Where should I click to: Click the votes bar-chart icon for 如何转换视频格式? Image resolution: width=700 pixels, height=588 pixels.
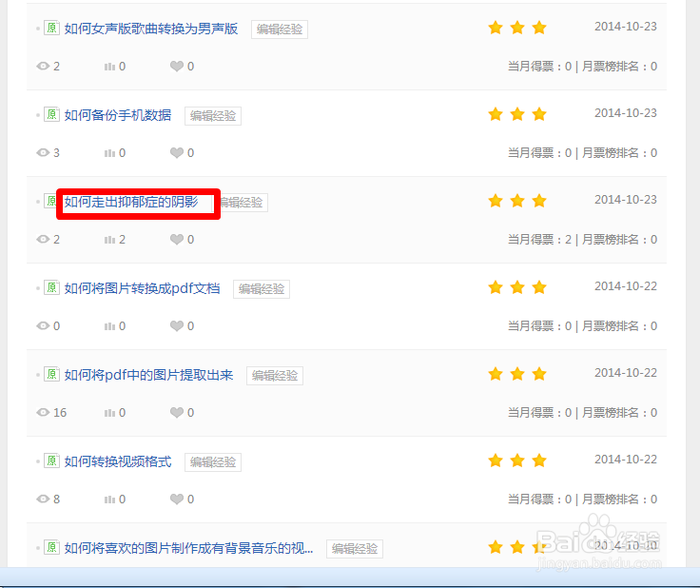click(x=109, y=500)
